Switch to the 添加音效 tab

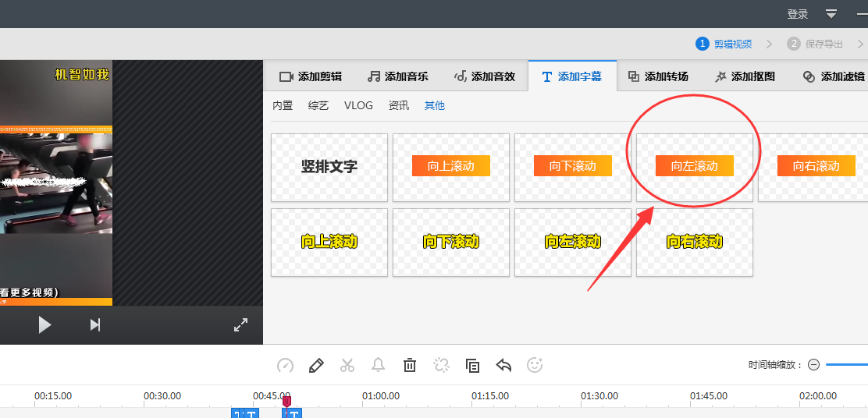tap(485, 76)
